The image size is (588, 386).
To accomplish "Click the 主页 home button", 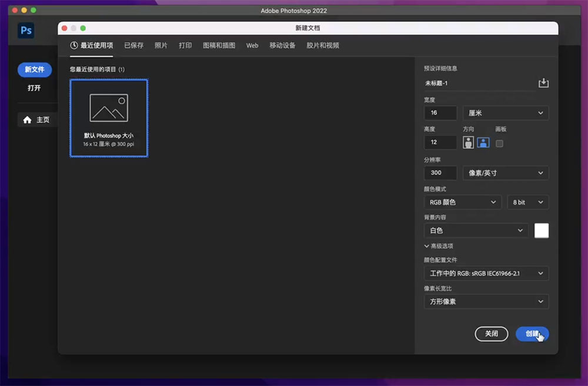I will [x=36, y=120].
